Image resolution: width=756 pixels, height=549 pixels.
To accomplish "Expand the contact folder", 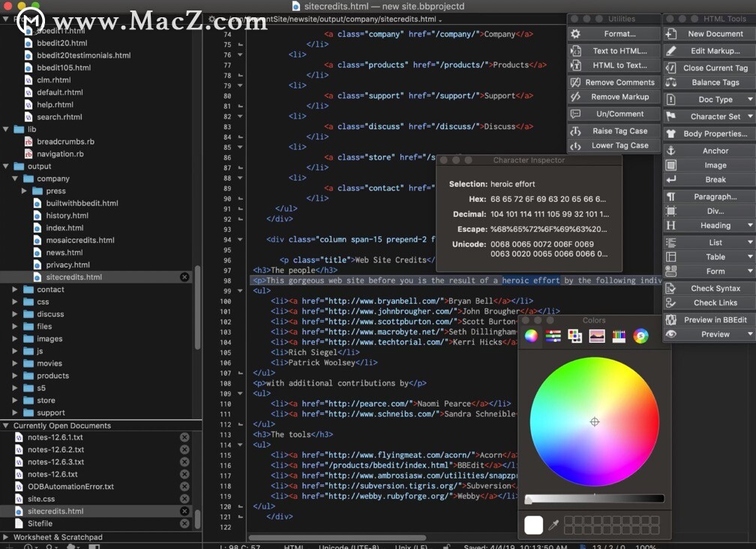I will [15, 289].
